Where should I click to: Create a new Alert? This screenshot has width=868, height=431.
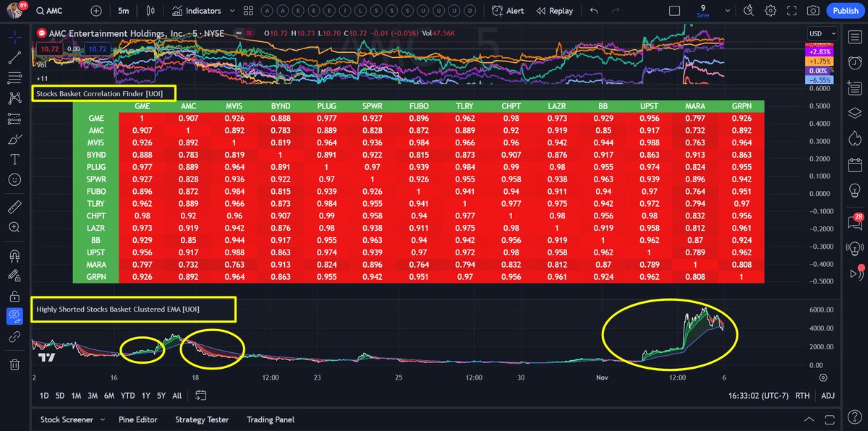[x=508, y=11]
